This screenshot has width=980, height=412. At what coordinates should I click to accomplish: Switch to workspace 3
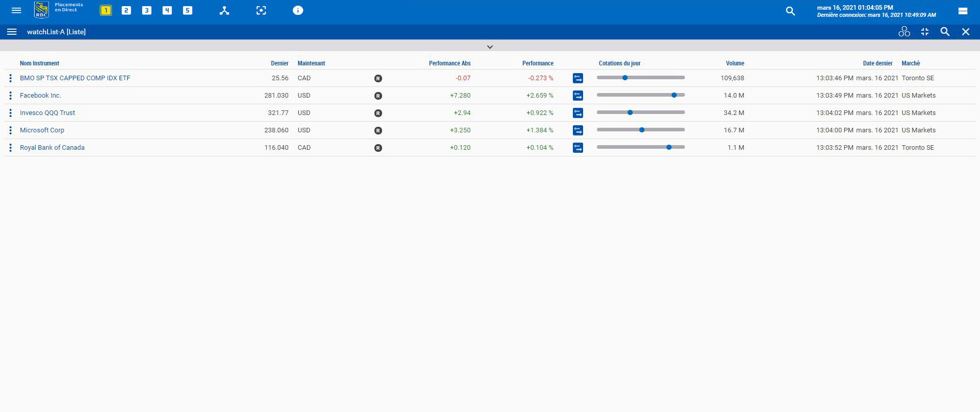(x=147, y=10)
